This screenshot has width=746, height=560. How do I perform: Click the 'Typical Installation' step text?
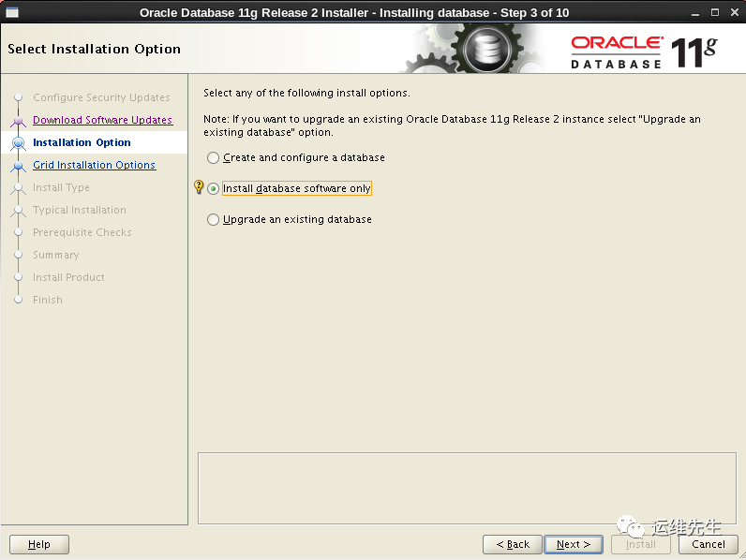tap(80, 210)
